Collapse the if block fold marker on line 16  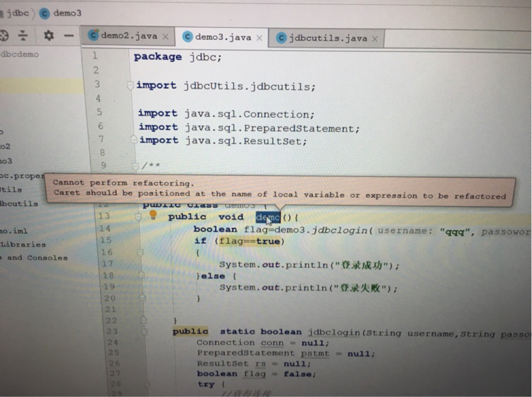(140, 252)
